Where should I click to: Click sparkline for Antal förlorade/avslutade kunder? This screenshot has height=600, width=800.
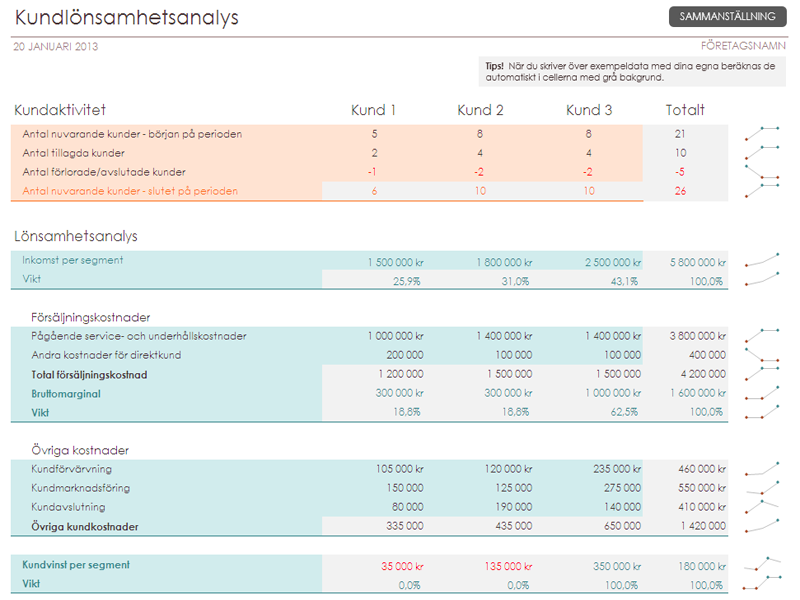point(762,171)
